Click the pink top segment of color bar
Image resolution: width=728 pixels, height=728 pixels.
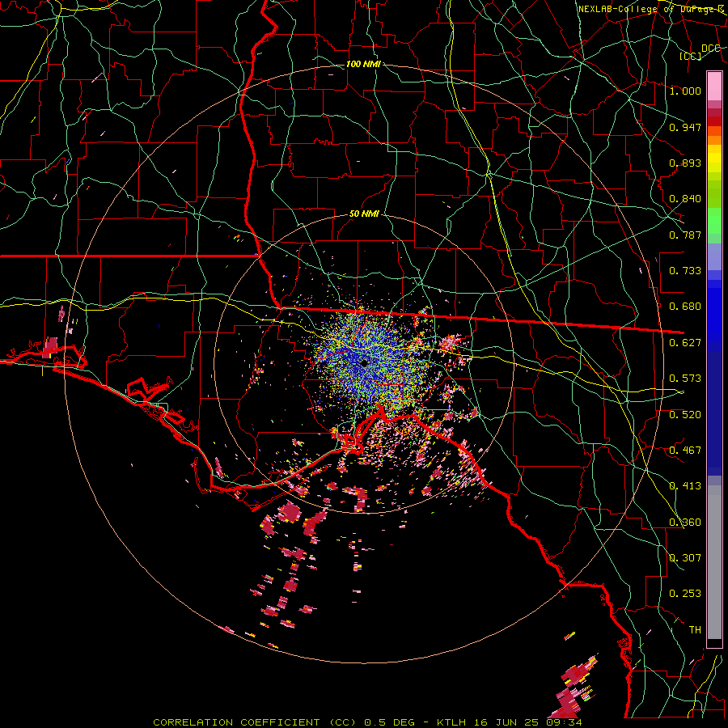coord(714,86)
